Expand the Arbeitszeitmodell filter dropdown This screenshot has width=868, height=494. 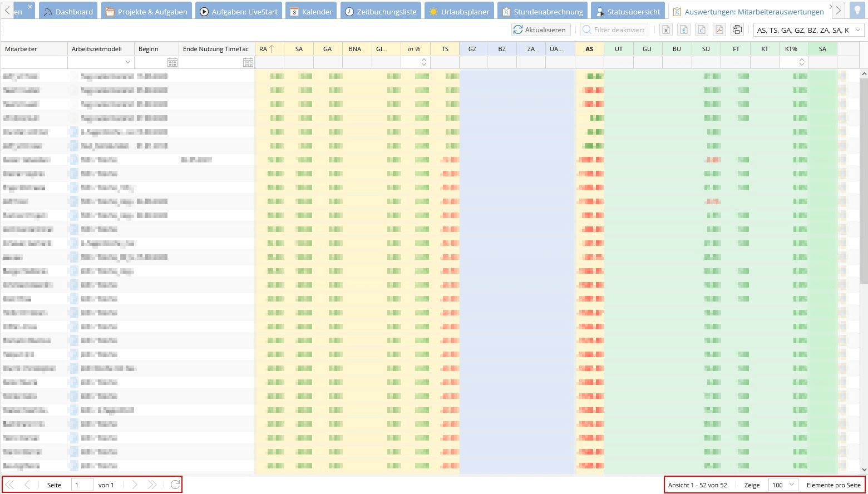click(x=128, y=62)
